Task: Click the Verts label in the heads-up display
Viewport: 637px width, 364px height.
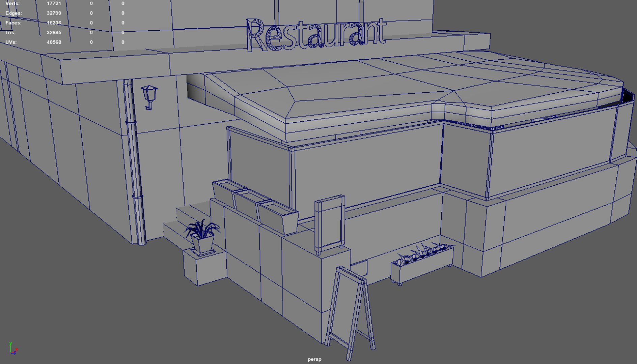Action: click(x=12, y=3)
